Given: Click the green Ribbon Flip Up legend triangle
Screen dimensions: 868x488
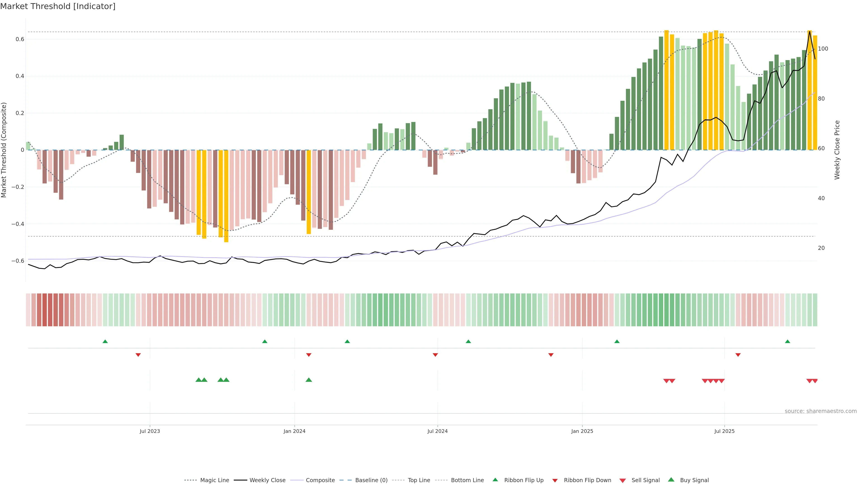Looking at the screenshot, I should 495,480.
